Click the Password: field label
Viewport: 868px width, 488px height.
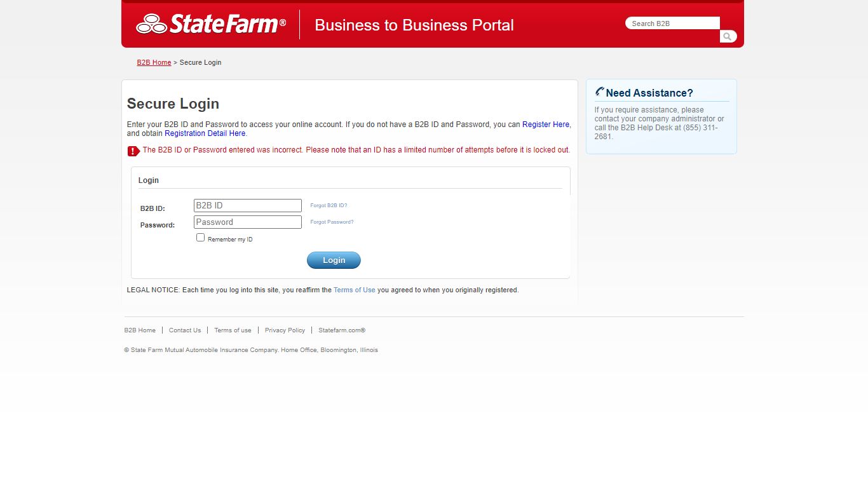click(x=158, y=225)
